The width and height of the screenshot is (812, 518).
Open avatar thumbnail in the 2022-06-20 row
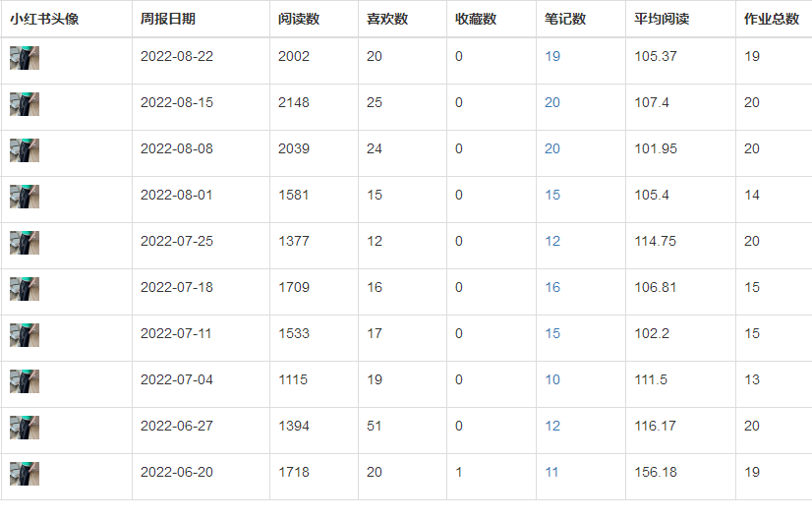[x=25, y=474]
